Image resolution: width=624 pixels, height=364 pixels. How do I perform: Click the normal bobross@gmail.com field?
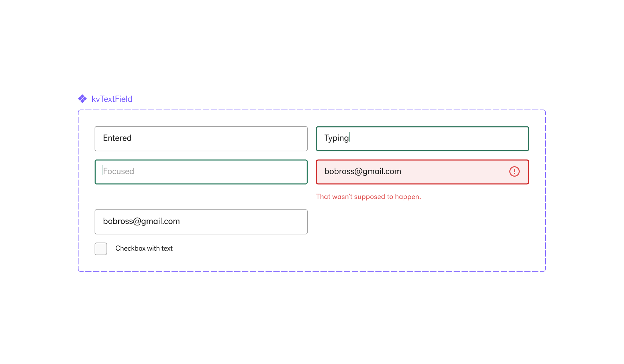201,222
